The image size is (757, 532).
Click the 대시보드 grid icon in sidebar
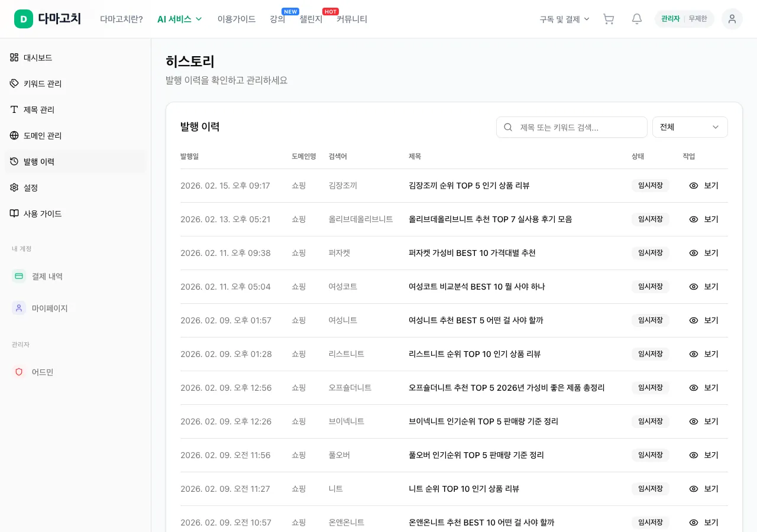tap(14, 57)
